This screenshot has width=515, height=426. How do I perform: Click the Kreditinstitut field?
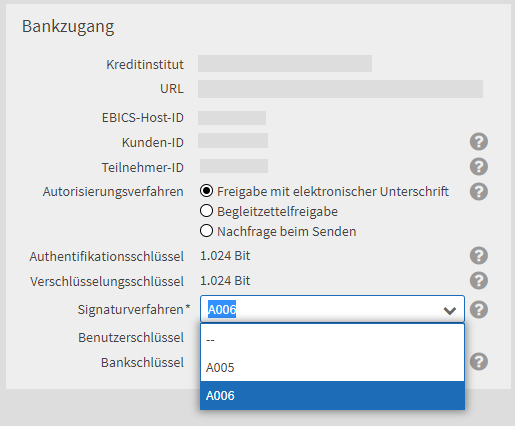285,63
